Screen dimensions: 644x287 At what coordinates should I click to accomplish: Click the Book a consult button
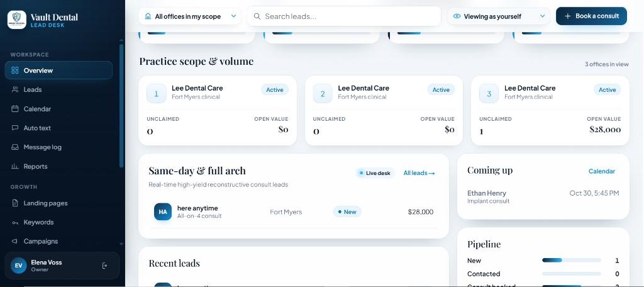(591, 16)
